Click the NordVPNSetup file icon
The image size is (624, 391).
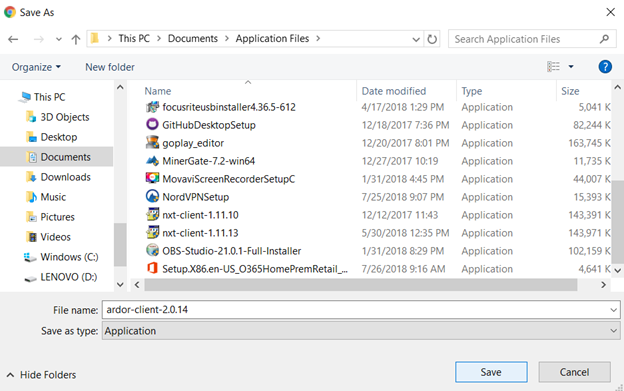152,196
